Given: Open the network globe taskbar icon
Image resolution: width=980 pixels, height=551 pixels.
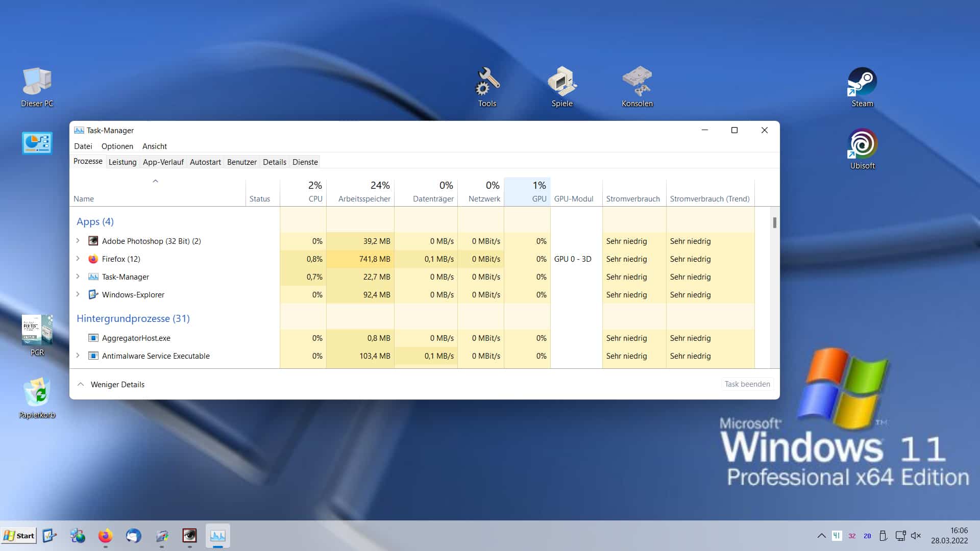Looking at the screenshot, I should pos(78,536).
